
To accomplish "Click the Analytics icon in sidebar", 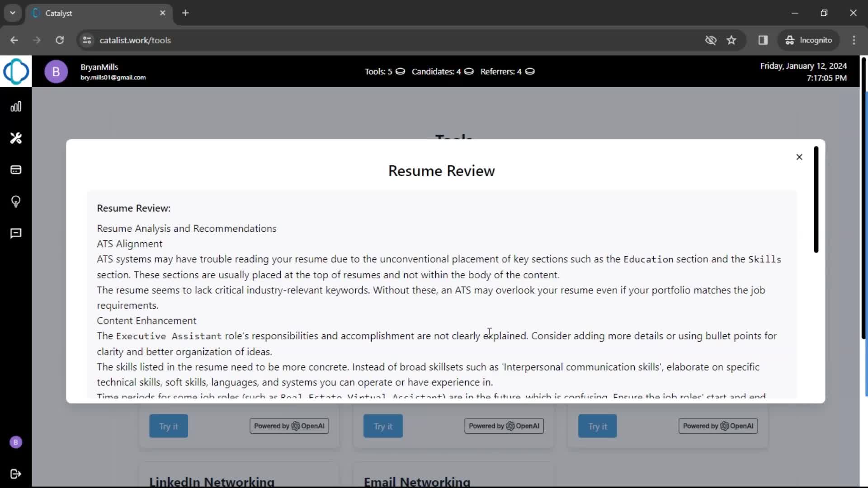I will [16, 107].
